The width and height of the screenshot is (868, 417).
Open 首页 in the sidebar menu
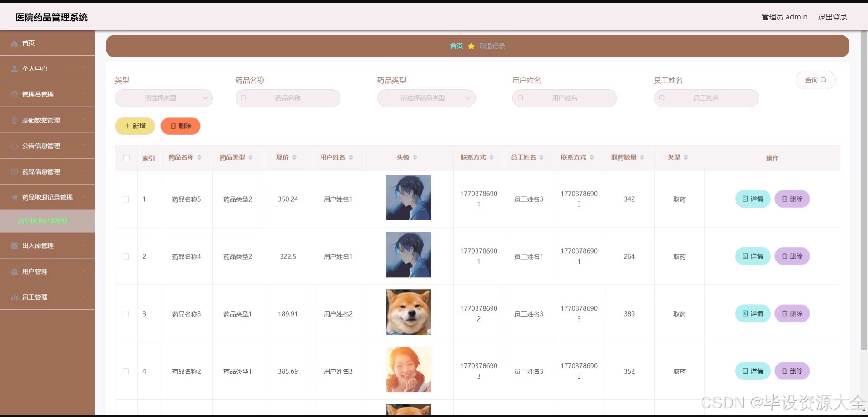pyautogui.click(x=47, y=43)
